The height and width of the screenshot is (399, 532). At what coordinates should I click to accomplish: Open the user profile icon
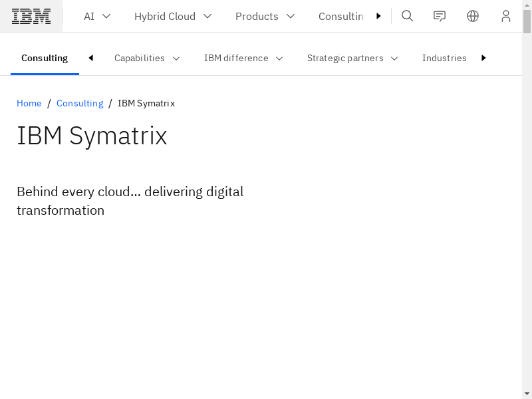(x=506, y=16)
